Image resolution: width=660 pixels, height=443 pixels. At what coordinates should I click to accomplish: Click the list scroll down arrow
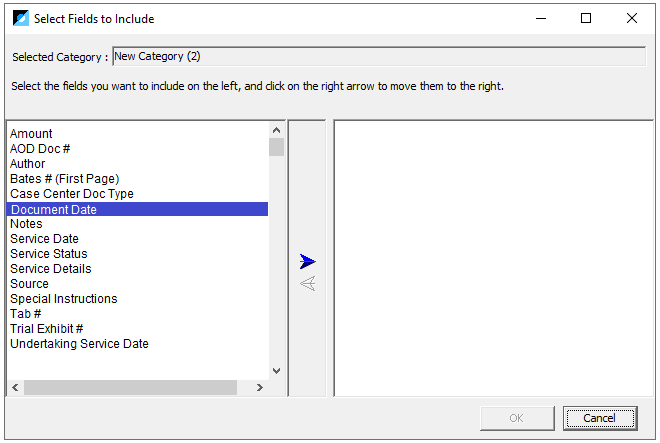click(277, 371)
